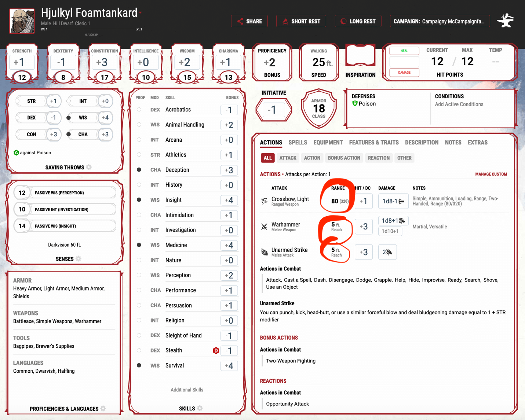525x420 pixels.
Task: Click the Damage button
Action: [404, 73]
